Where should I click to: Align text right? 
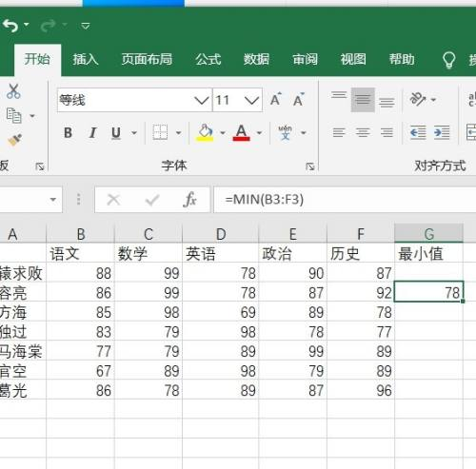click(387, 132)
